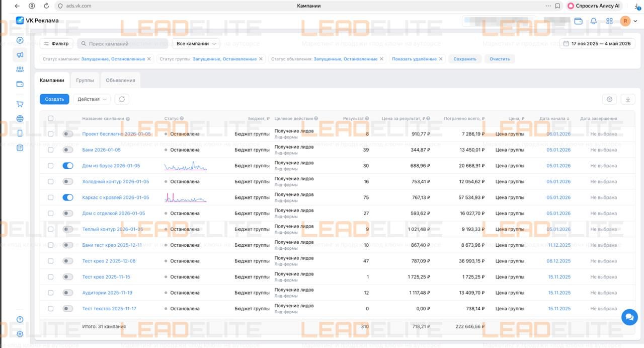Remove the 'Статус кампании' filter chip
Screen dimensions: 644x348
(149, 59)
